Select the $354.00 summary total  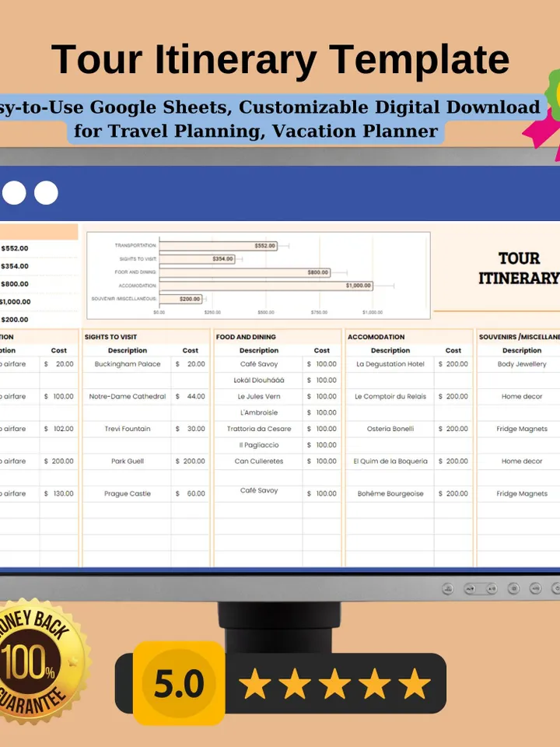pyautogui.click(x=15, y=266)
